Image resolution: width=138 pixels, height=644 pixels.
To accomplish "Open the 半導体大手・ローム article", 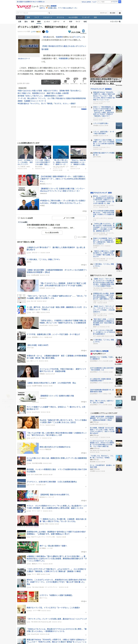I will point(57,357).
